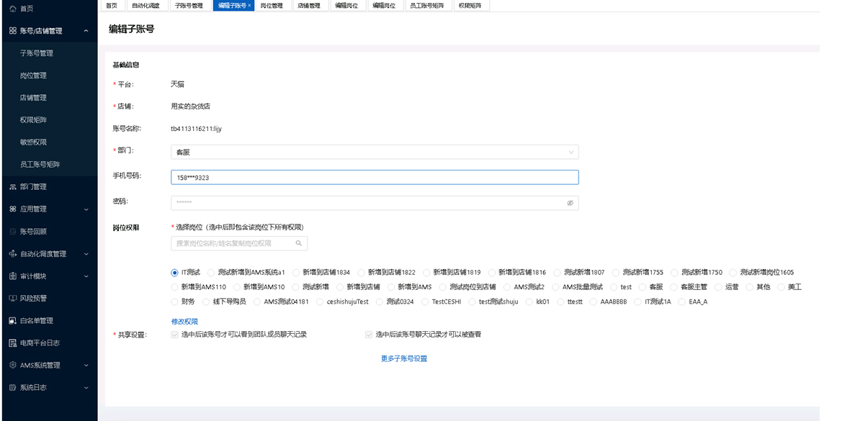This screenshot has height=421, width=868.
Task: Click the 白名单管理 sidebar icon
Action: pos(12,321)
